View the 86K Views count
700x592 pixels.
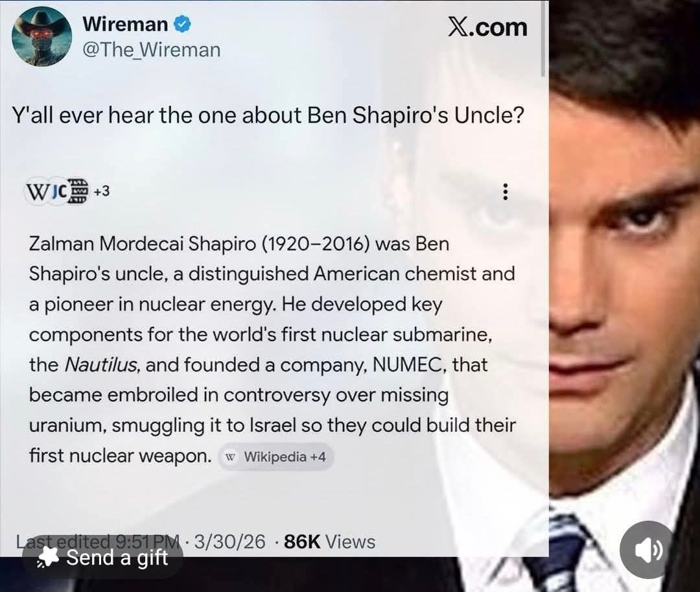(329, 541)
